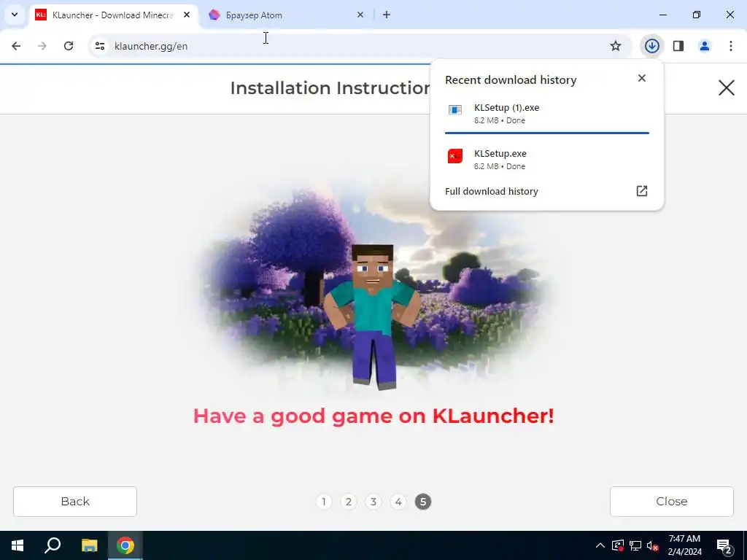Switch to the Браузер Atom tab
The image size is (747, 560).
pos(287,15)
